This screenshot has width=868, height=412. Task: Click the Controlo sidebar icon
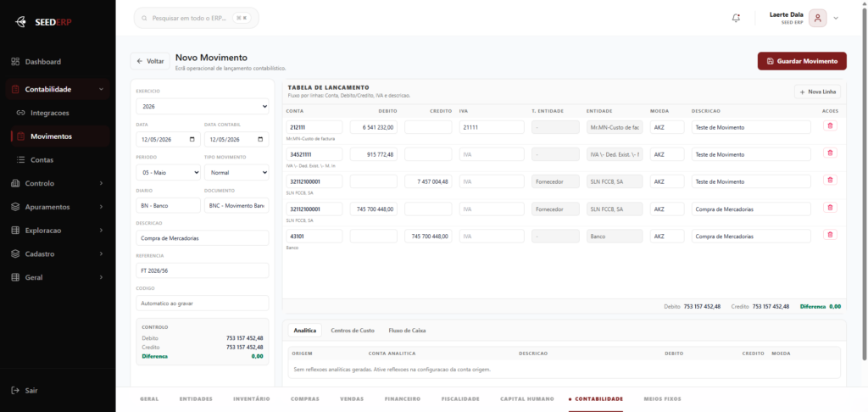[15, 183]
